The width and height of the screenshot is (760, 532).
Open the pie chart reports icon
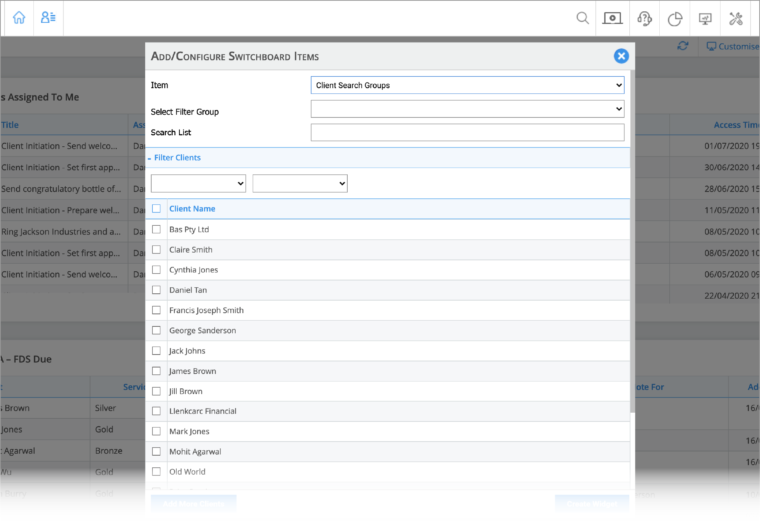click(x=675, y=19)
